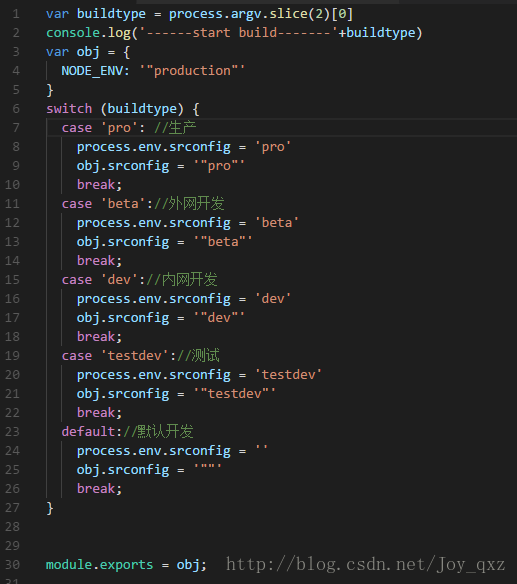Click the process.env.srconfig = '' empty assignment
The height and width of the screenshot is (584, 517).
pyautogui.click(x=172, y=451)
